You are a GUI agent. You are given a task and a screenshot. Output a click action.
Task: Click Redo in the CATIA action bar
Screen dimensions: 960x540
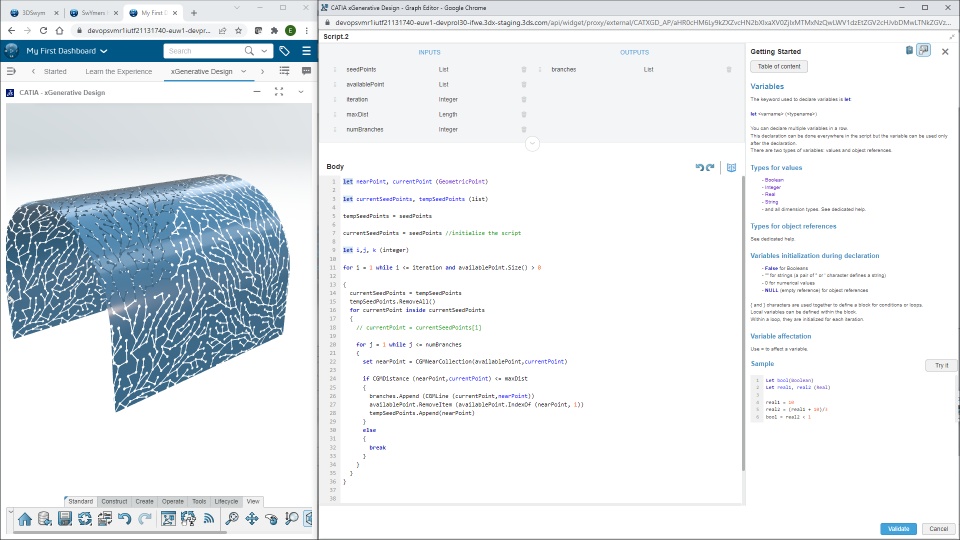pyautogui.click(x=144, y=519)
